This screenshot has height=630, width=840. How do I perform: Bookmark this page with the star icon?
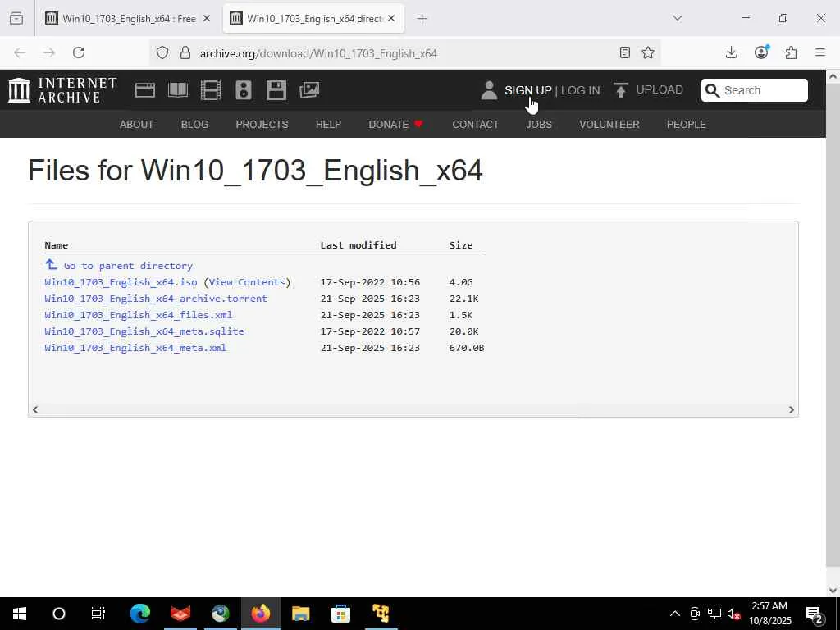click(648, 52)
